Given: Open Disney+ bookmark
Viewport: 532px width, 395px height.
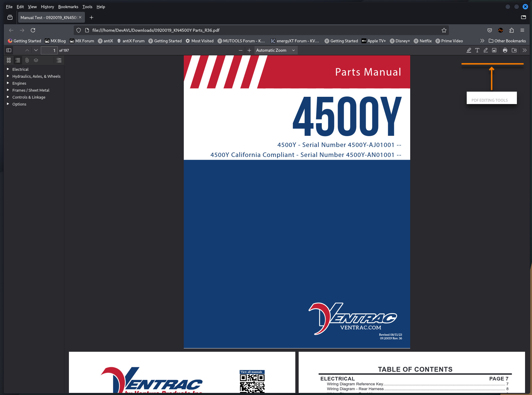Looking at the screenshot, I should coord(400,41).
